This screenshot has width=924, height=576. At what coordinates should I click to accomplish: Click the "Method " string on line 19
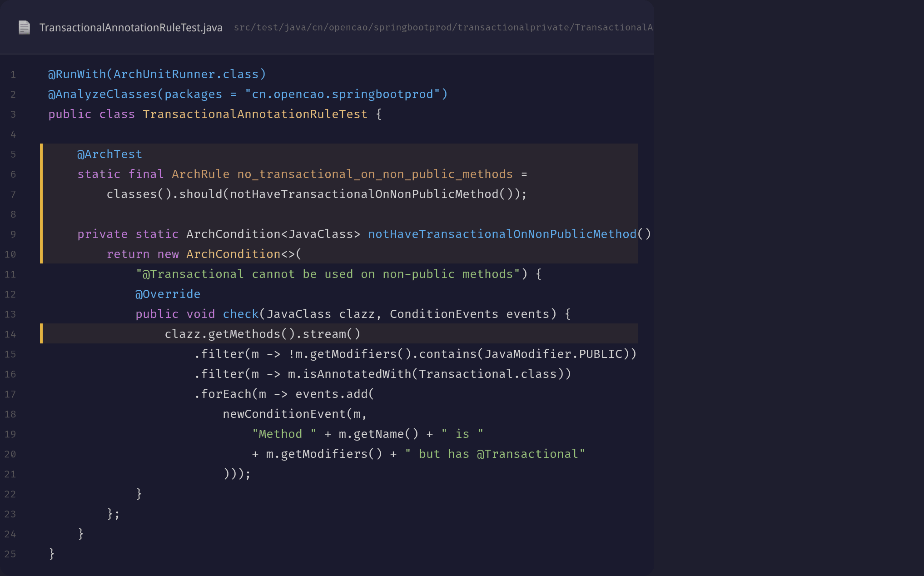point(284,434)
